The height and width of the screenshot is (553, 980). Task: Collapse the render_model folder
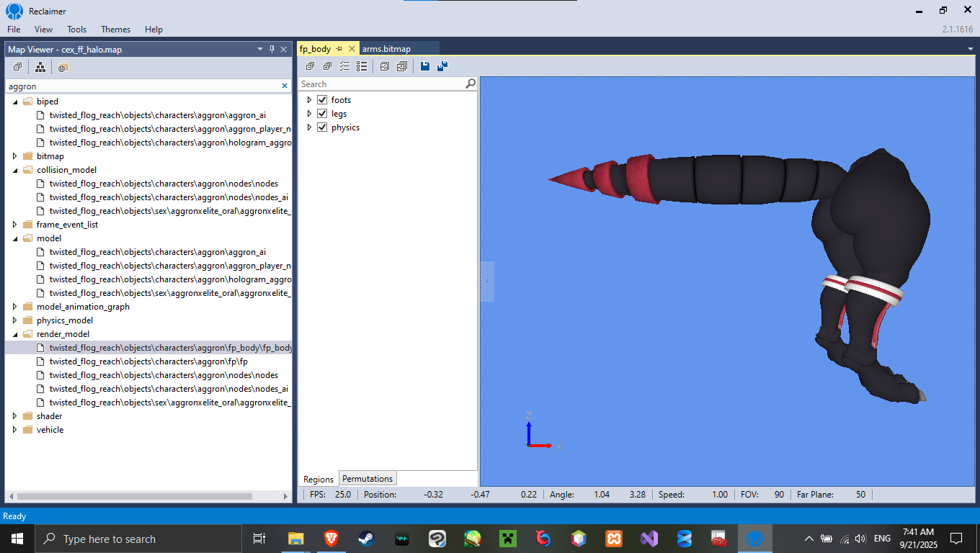click(x=15, y=334)
